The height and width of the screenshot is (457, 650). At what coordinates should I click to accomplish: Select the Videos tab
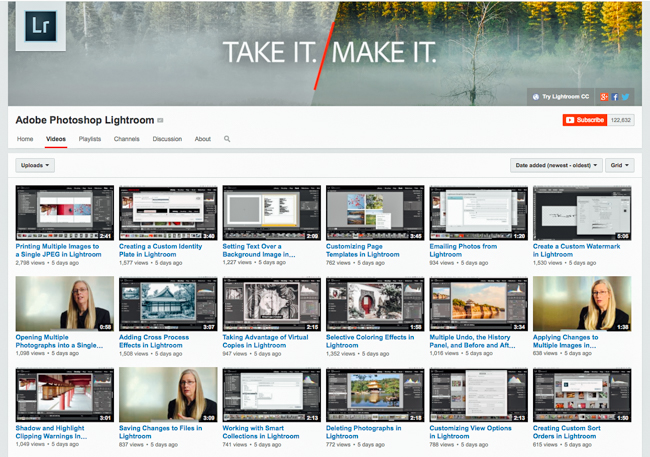coord(56,139)
